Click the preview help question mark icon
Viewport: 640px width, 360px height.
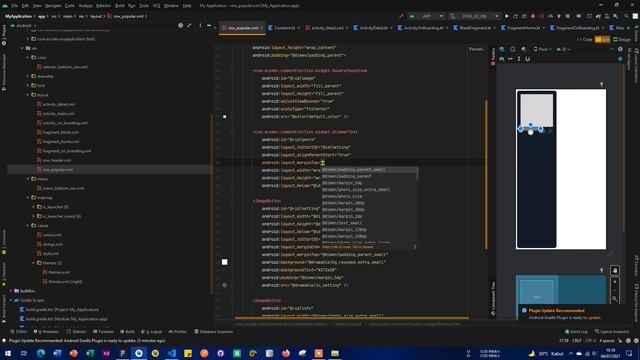(620, 49)
